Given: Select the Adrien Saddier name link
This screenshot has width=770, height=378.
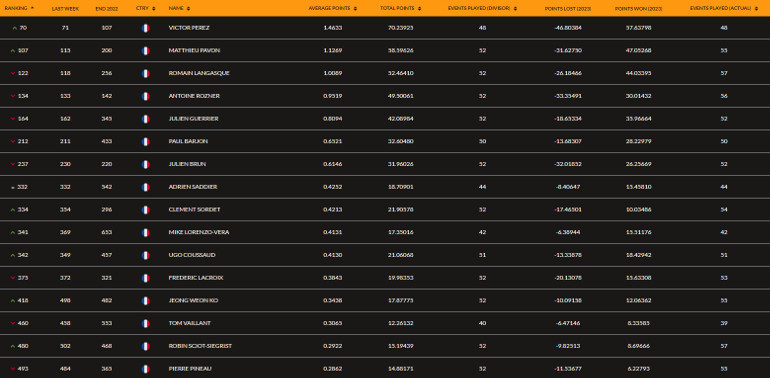Looking at the screenshot, I should (x=192, y=187).
